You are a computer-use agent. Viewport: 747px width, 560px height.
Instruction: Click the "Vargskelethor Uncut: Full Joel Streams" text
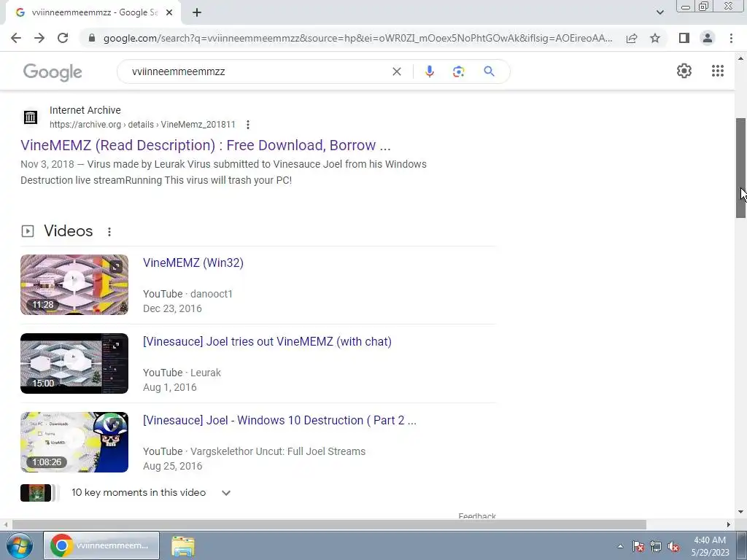(278, 451)
